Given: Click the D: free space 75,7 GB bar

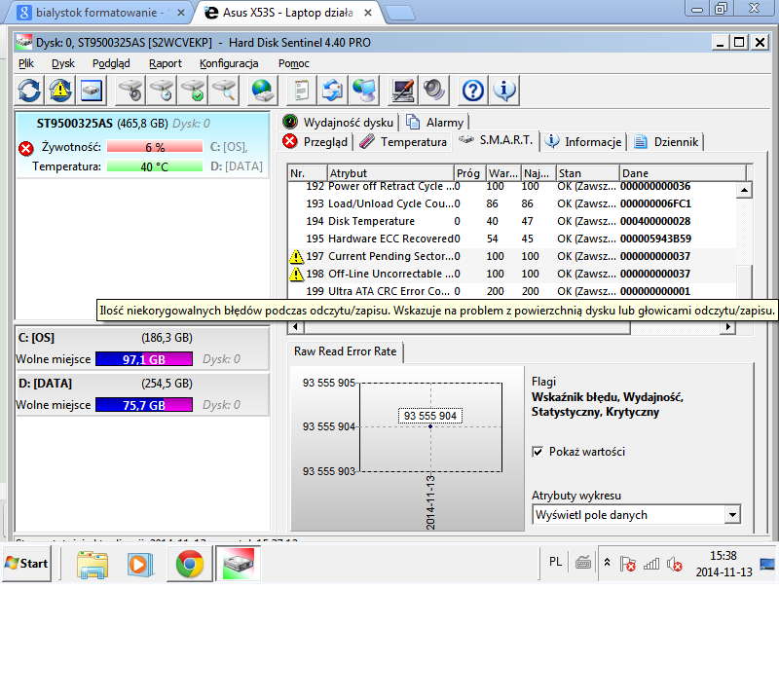Looking at the screenshot, I should pyautogui.click(x=144, y=405).
